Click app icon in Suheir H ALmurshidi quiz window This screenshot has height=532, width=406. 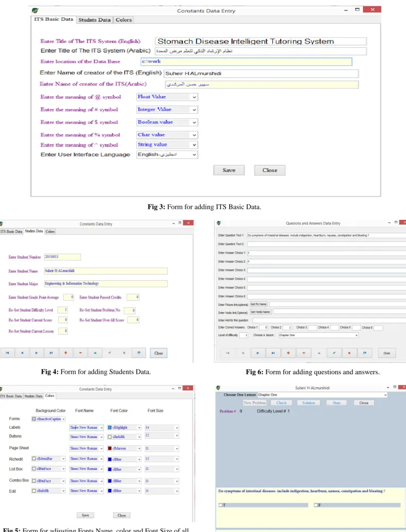tap(218, 388)
